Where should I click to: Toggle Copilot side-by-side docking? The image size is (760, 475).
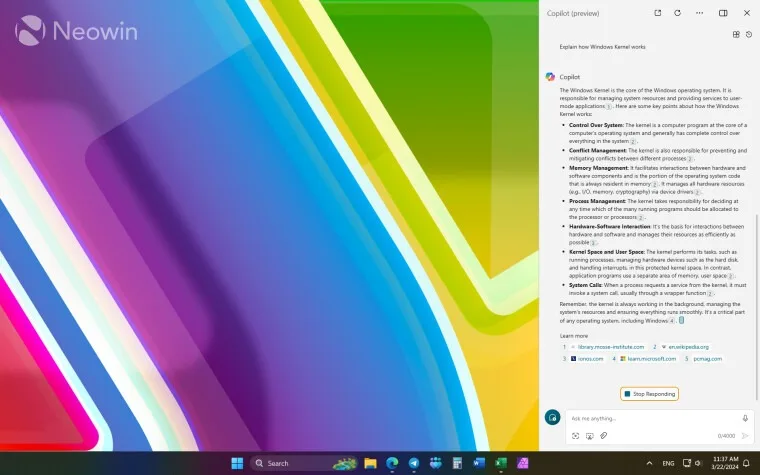coord(723,13)
